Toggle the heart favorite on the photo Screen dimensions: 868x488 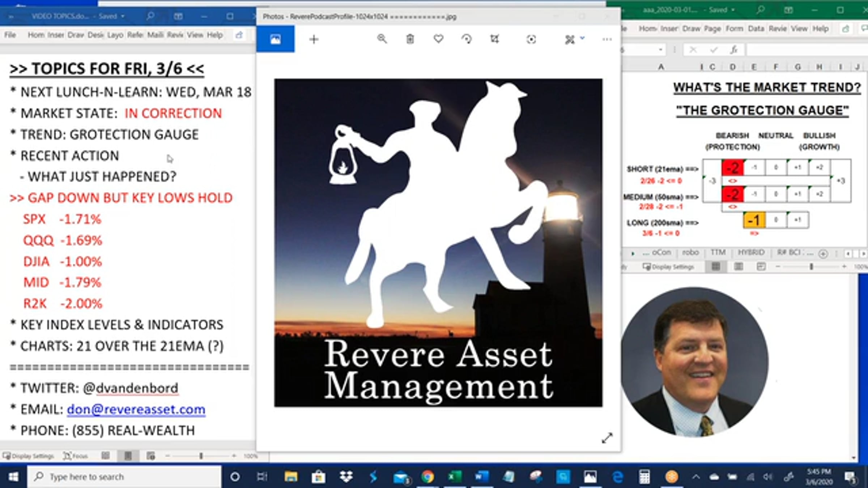438,38
